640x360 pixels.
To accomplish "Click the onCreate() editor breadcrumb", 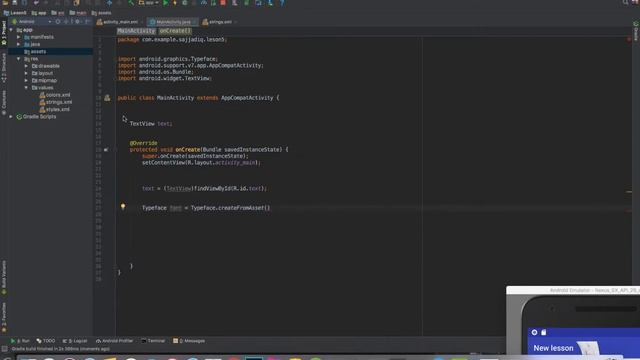I will pos(175,31).
